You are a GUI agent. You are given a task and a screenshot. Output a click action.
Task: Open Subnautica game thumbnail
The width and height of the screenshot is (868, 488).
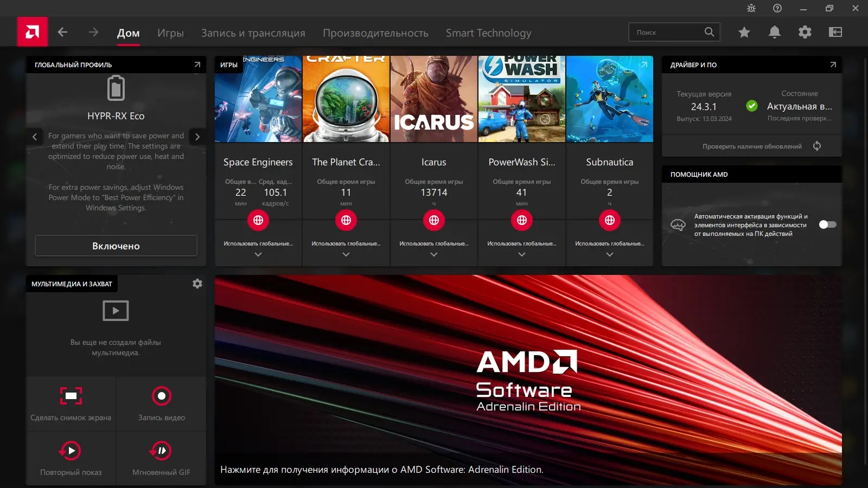610,99
